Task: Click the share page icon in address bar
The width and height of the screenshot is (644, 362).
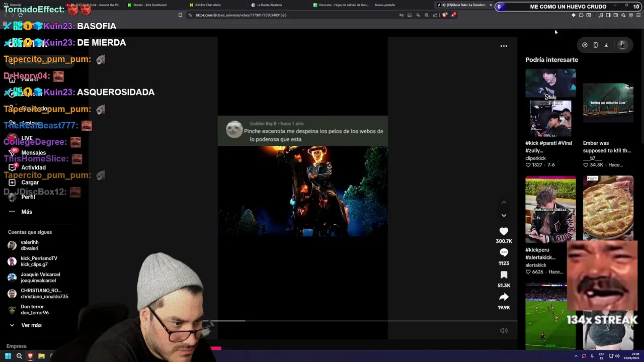Action: click(x=435, y=15)
